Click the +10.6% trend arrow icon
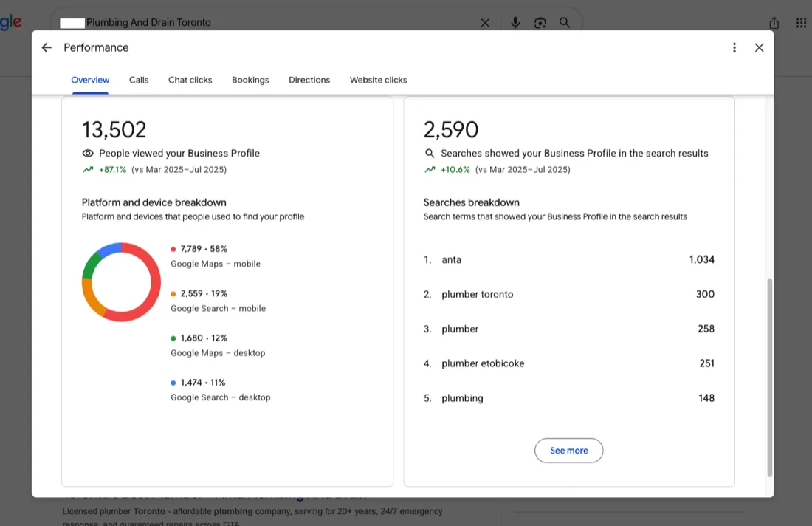The height and width of the screenshot is (526, 812). click(430, 169)
